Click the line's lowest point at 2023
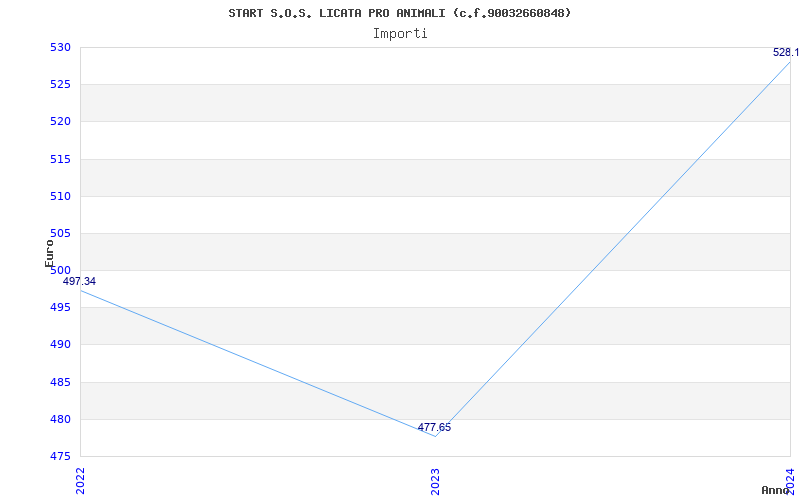This screenshot has height=500, width=800. pos(435,437)
